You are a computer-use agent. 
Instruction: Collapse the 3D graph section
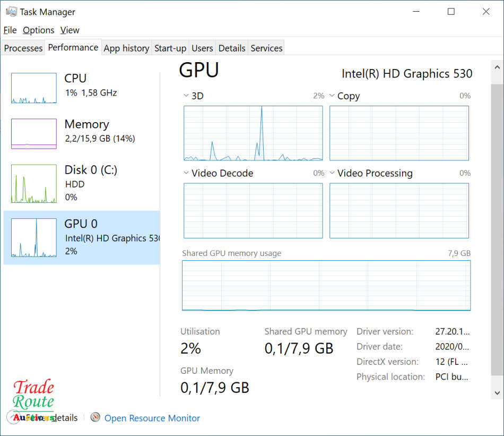(x=185, y=96)
